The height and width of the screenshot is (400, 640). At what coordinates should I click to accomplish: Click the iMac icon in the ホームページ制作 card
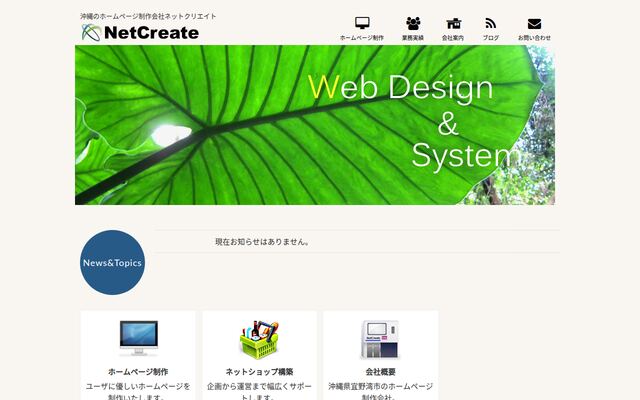pos(139,338)
